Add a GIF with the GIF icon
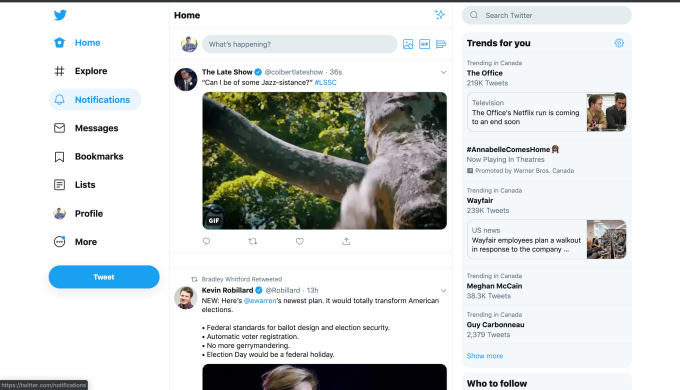This screenshot has width=680, height=390. 425,44
